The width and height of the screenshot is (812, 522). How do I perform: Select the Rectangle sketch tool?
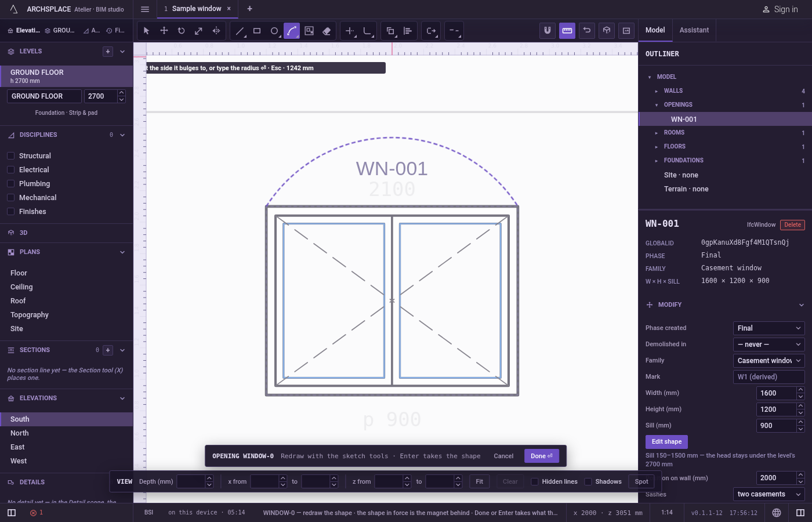pyautogui.click(x=257, y=31)
